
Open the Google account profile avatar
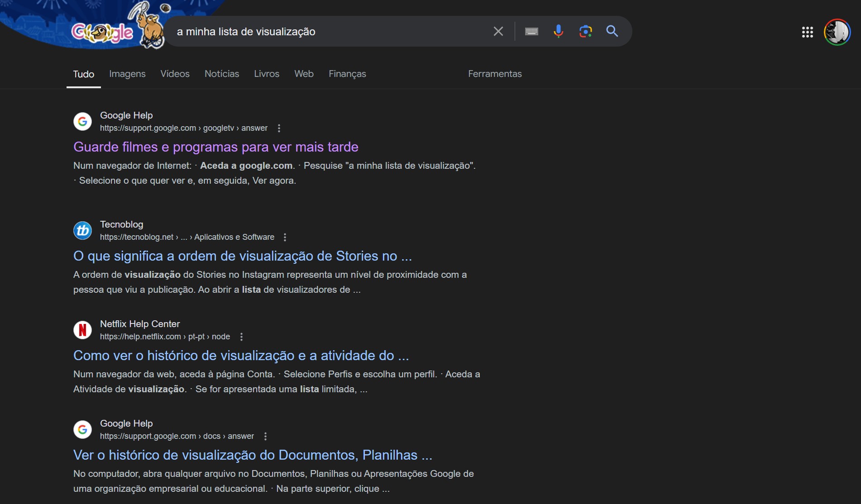(x=837, y=32)
